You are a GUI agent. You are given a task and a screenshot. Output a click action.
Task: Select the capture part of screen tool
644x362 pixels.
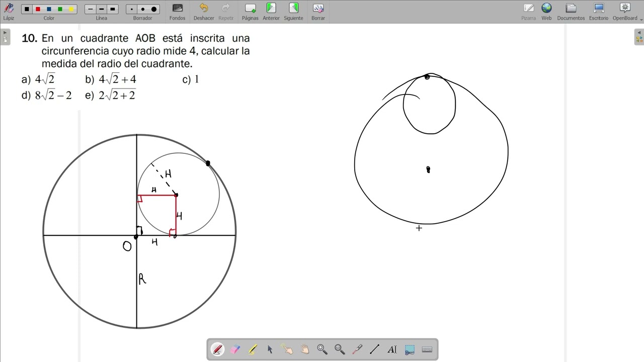click(410, 349)
